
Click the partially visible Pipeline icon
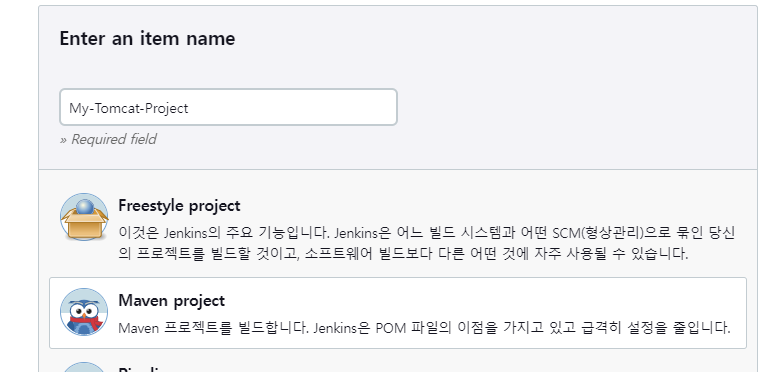point(84,367)
